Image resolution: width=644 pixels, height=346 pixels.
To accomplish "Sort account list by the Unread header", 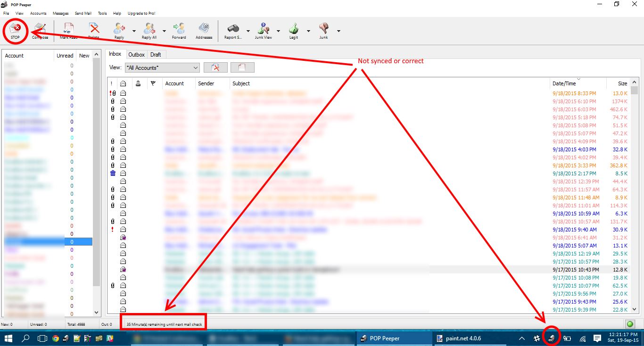I will (65, 56).
